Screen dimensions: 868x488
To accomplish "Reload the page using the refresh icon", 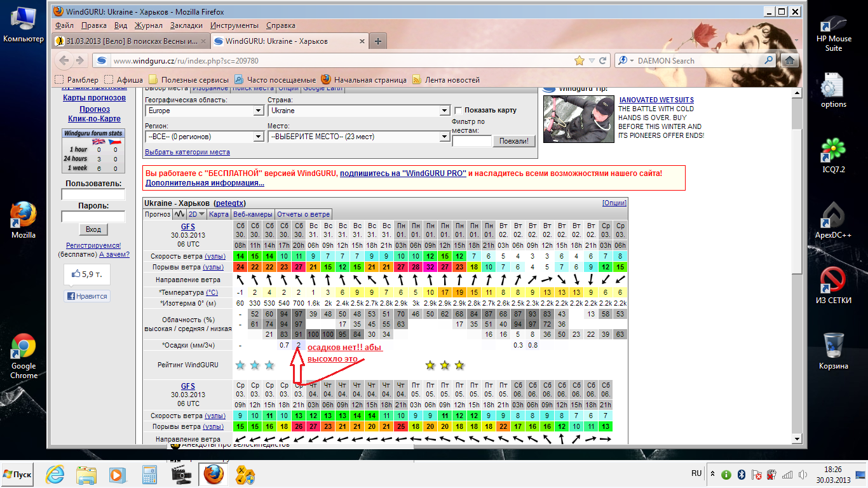I will [604, 60].
